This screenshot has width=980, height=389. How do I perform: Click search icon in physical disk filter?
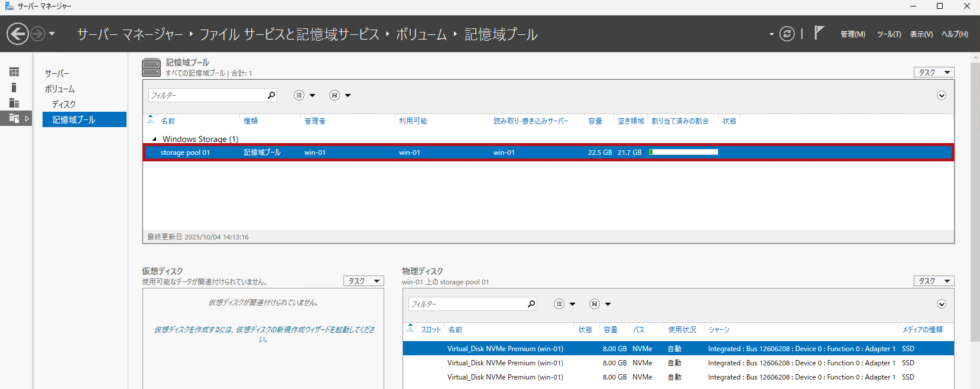click(531, 304)
